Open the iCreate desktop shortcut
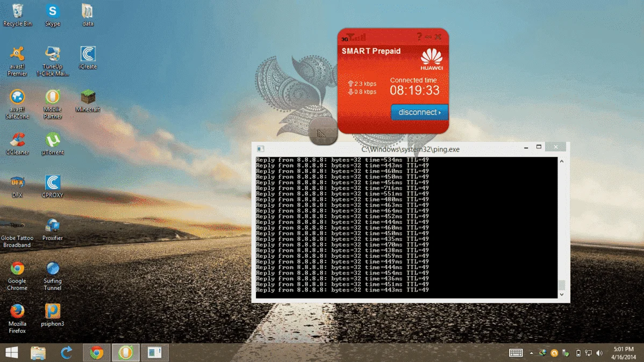 tap(88, 57)
